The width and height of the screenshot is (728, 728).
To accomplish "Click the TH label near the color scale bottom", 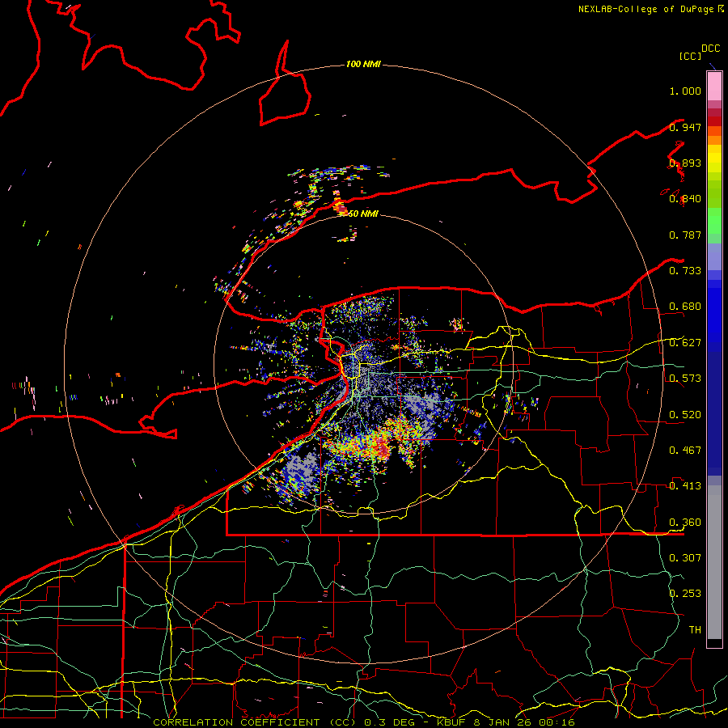I will click(x=695, y=629).
